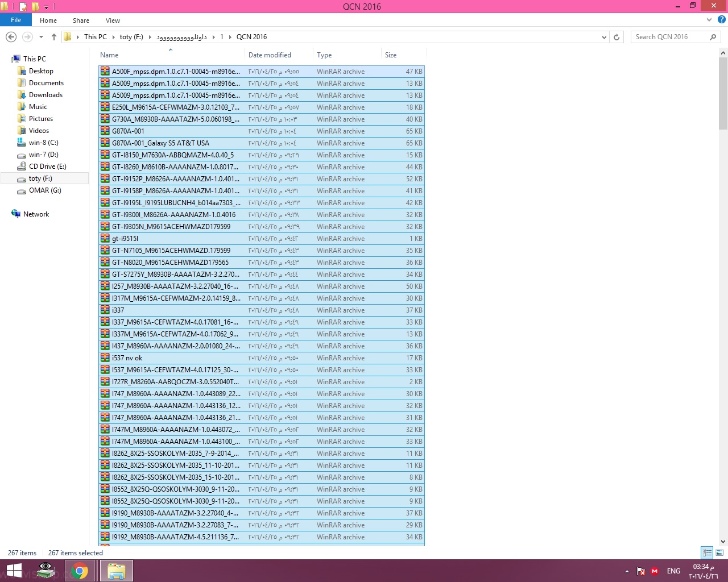The height and width of the screenshot is (582, 728).
Task: Select toty (F:) in the address path
Action: click(x=131, y=37)
